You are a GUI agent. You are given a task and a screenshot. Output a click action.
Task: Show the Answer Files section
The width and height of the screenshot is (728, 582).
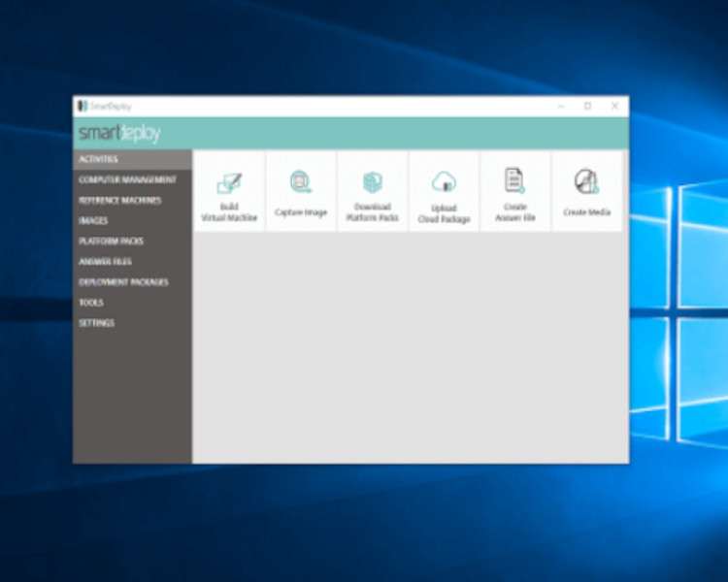105,261
